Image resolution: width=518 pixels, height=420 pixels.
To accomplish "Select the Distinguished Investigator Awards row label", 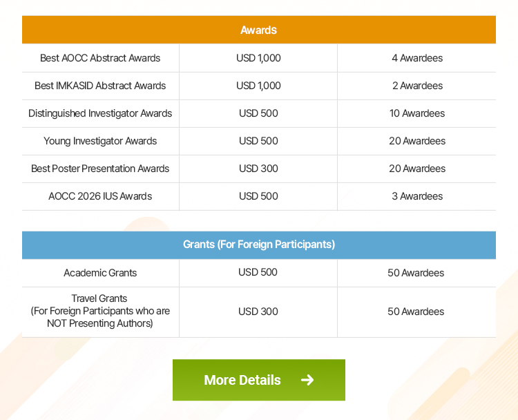I will coord(100,113).
